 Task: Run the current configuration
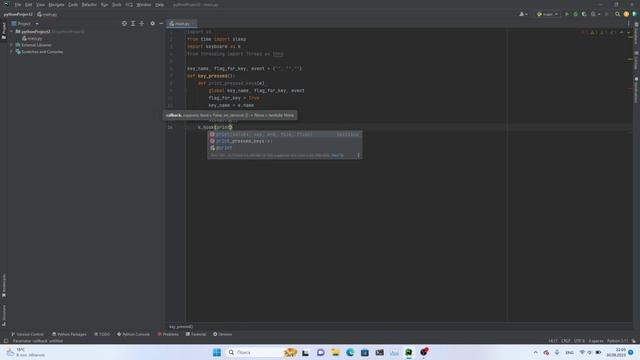(567, 14)
